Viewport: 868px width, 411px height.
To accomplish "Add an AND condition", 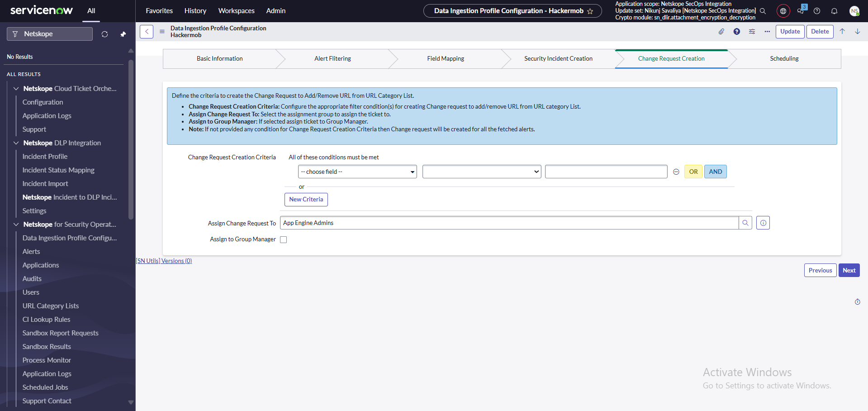I will click(716, 172).
